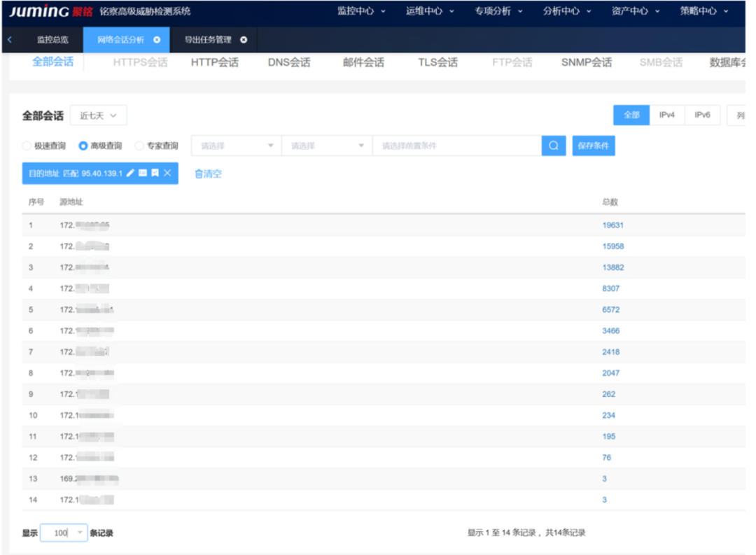Viewport: 756px width, 555px height.
Task: Click the bookmark icon on filter tag
Action: [155, 173]
